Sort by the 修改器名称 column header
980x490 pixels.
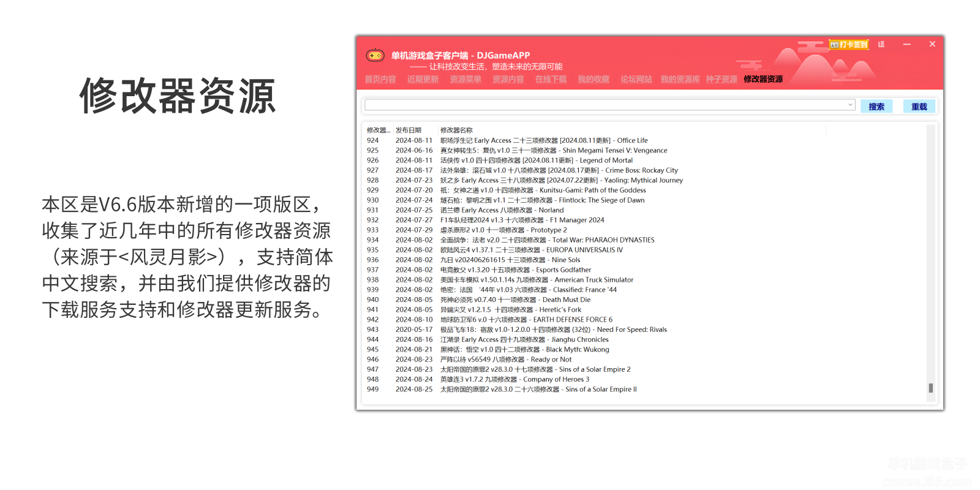(x=456, y=130)
